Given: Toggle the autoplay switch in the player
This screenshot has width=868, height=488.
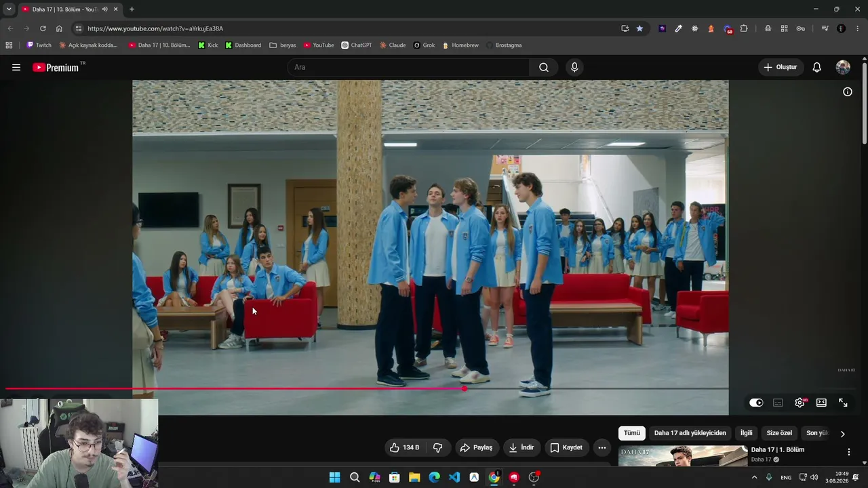Looking at the screenshot, I should pyautogui.click(x=756, y=403).
